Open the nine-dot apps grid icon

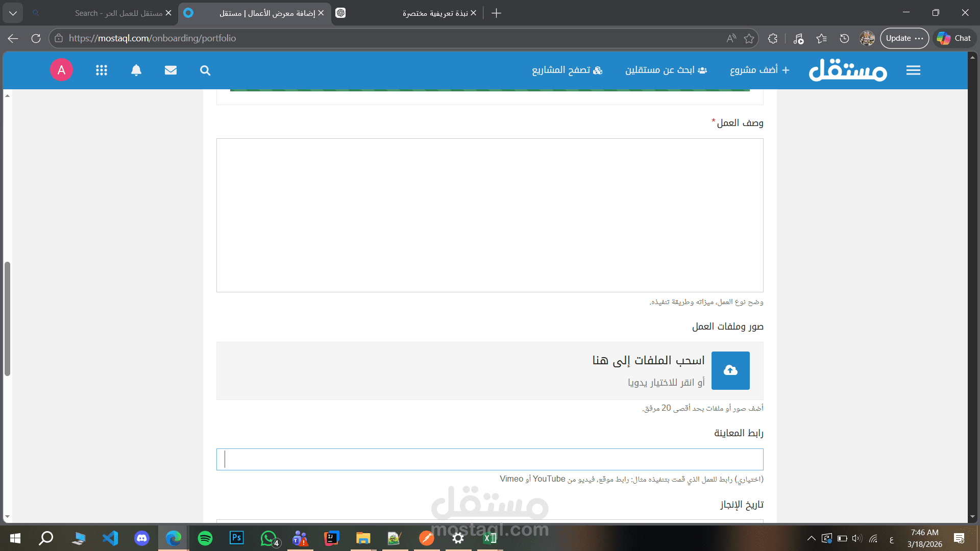pos(102,70)
